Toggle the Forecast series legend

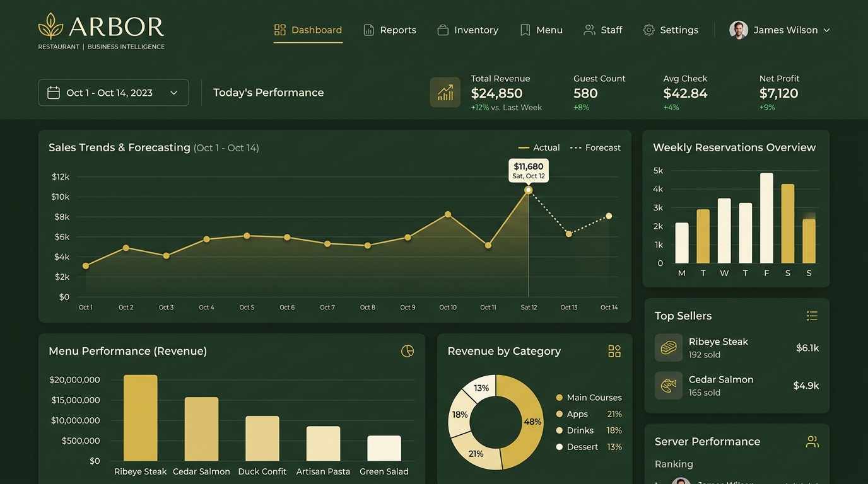tap(595, 147)
